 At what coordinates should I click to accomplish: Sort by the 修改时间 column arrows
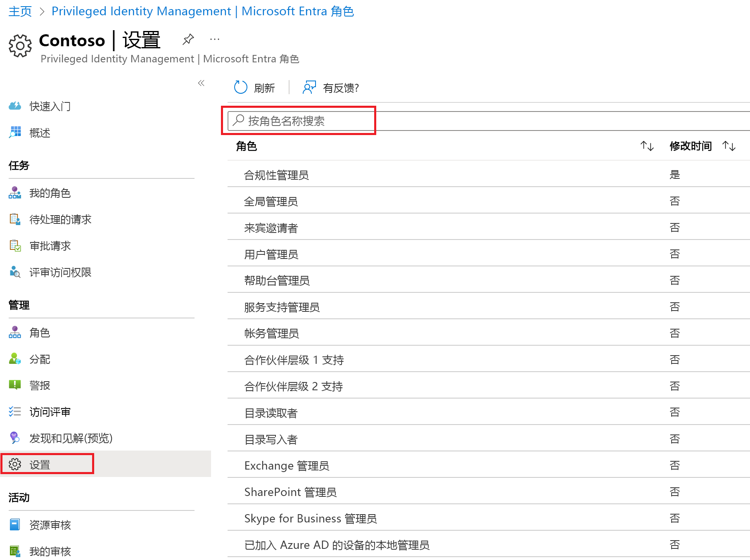(x=729, y=146)
